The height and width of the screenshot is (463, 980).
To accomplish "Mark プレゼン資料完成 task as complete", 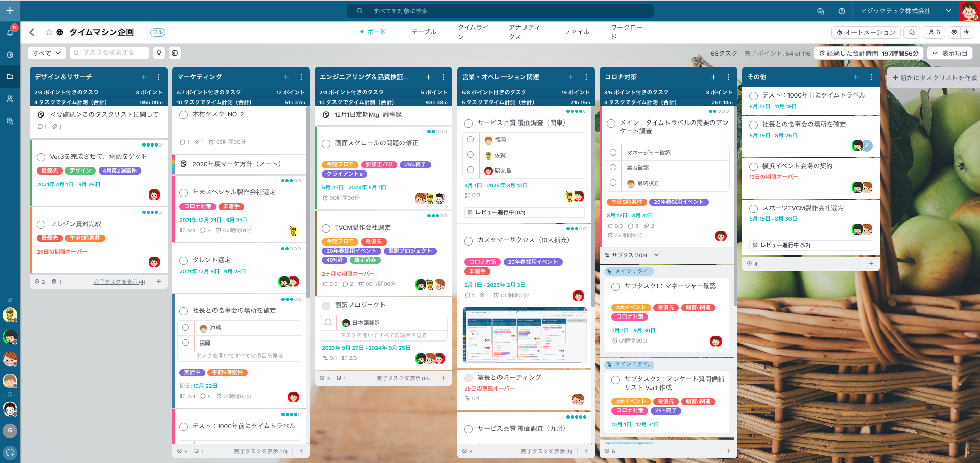I will click(x=41, y=224).
